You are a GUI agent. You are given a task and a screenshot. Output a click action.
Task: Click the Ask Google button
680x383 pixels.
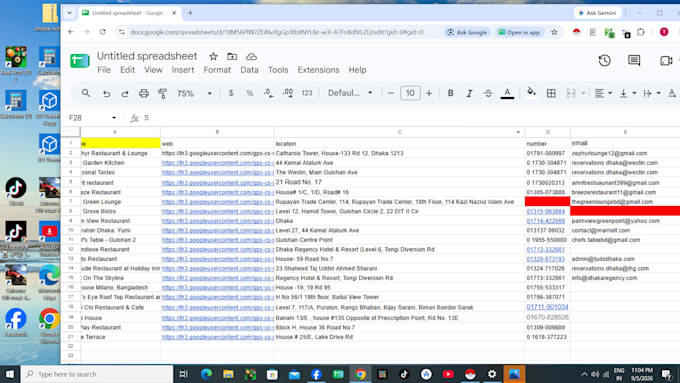467,32
